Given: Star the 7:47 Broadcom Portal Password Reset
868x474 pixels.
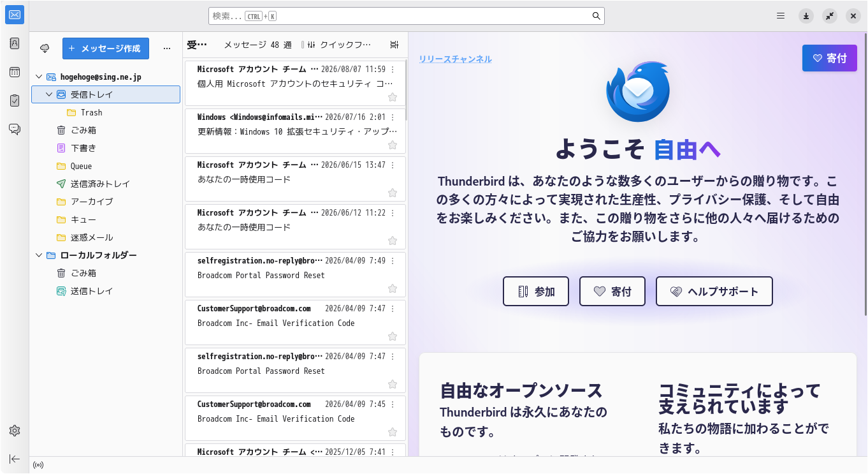Looking at the screenshot, I should (x=393, y=384).
